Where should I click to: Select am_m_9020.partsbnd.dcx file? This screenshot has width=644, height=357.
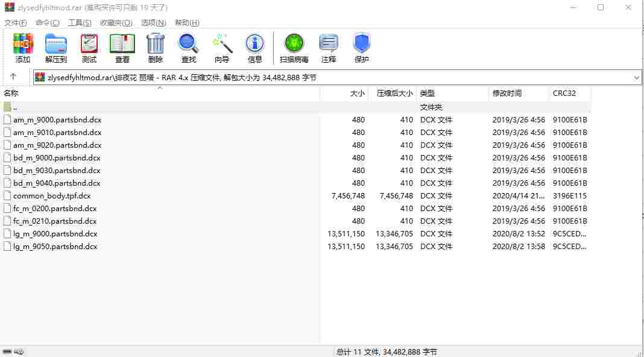point(57,145)
